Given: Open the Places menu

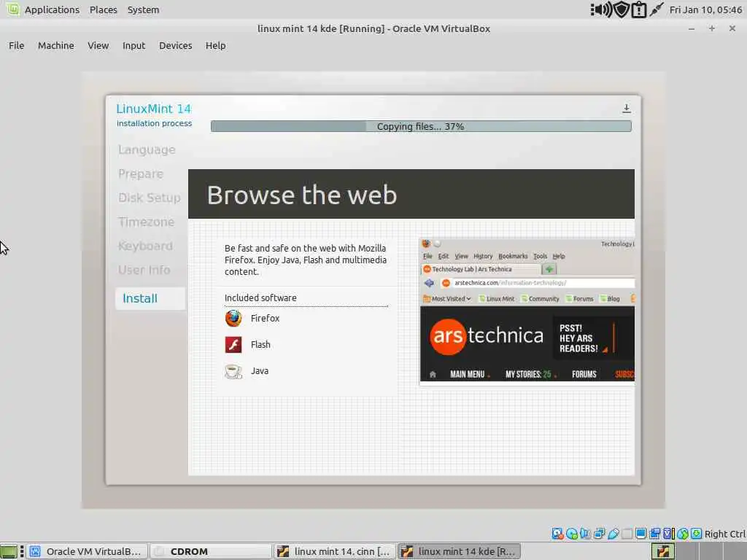Looking at the screenshot, I should click(x=104, y=9).
